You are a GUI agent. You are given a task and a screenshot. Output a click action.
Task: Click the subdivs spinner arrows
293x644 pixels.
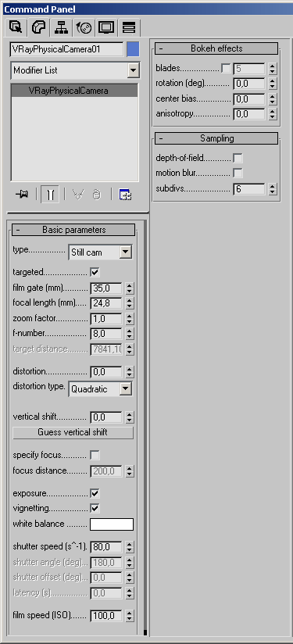(273, 189)
